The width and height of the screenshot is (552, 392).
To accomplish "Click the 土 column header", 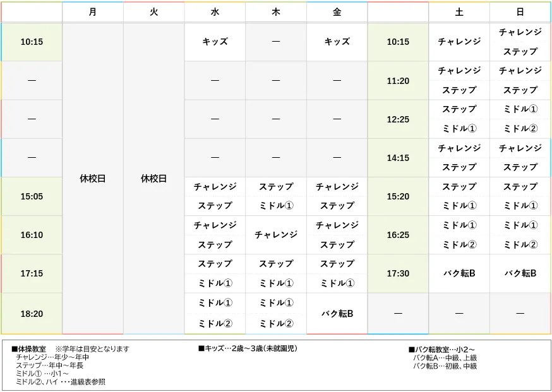I will 459,11.
